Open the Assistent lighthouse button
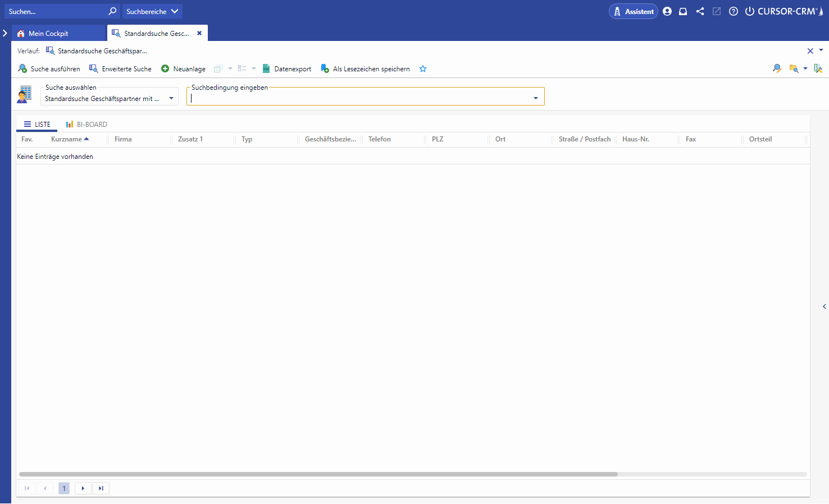The image size is (829, 504). click(633, 11)
